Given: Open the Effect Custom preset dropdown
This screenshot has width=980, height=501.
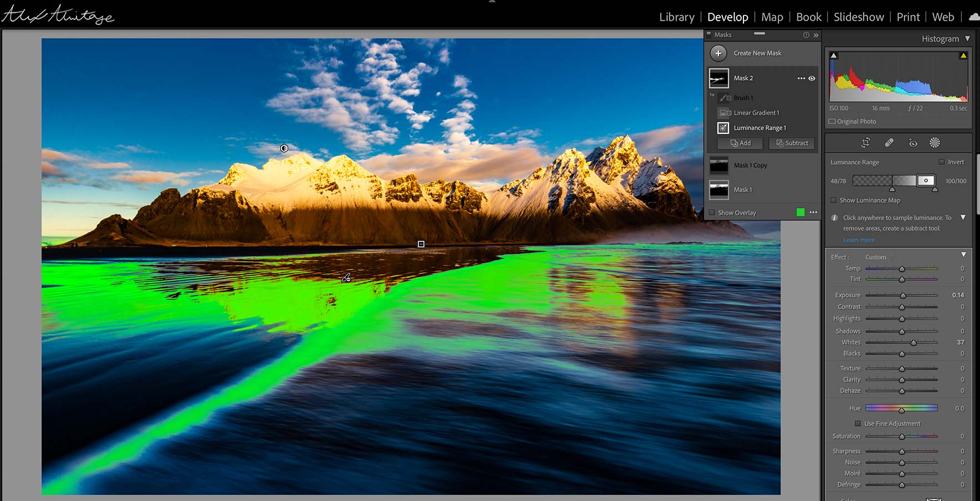Looking at the screenshot, I should (880, 257).
